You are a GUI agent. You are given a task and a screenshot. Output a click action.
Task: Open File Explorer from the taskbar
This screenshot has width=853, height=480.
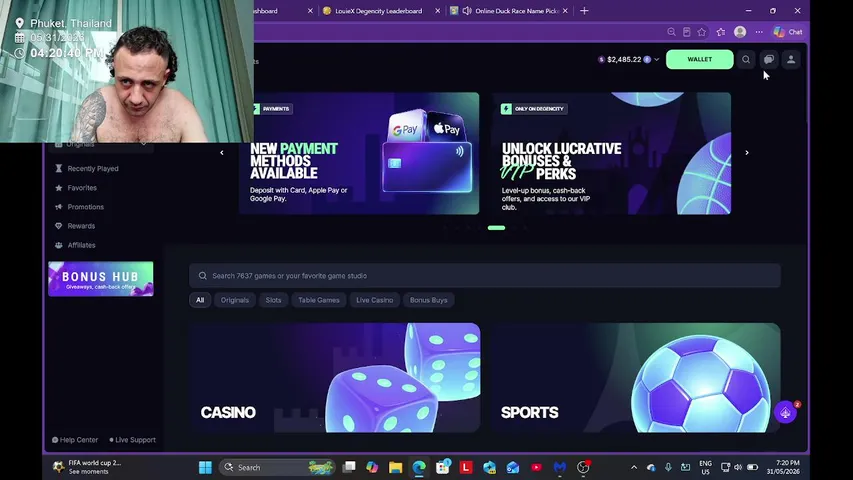(x=395, y=467)
